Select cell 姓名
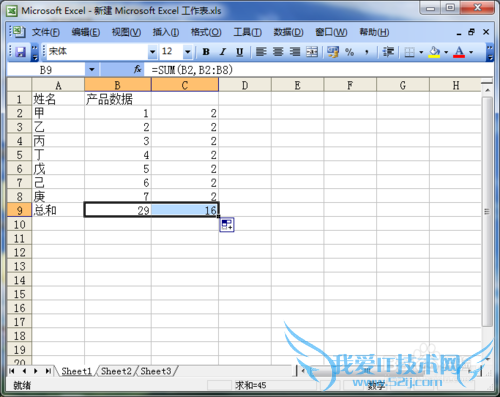Viewport: 500px width, 397px height. pos(58,99)
